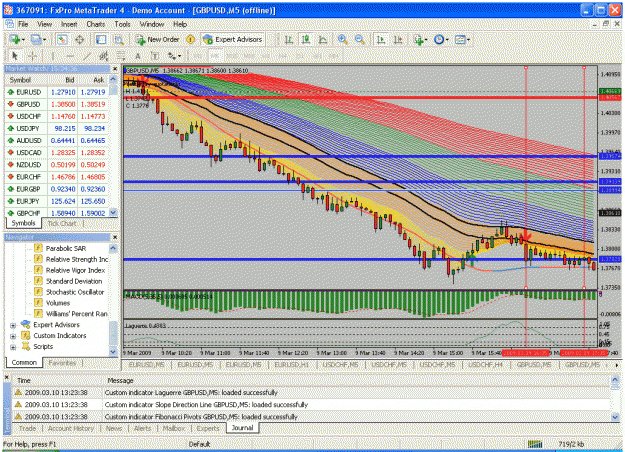This screenshot has width=625, height=452.
Task: Open the Indicators list toolbar icon
Action: 420,39
